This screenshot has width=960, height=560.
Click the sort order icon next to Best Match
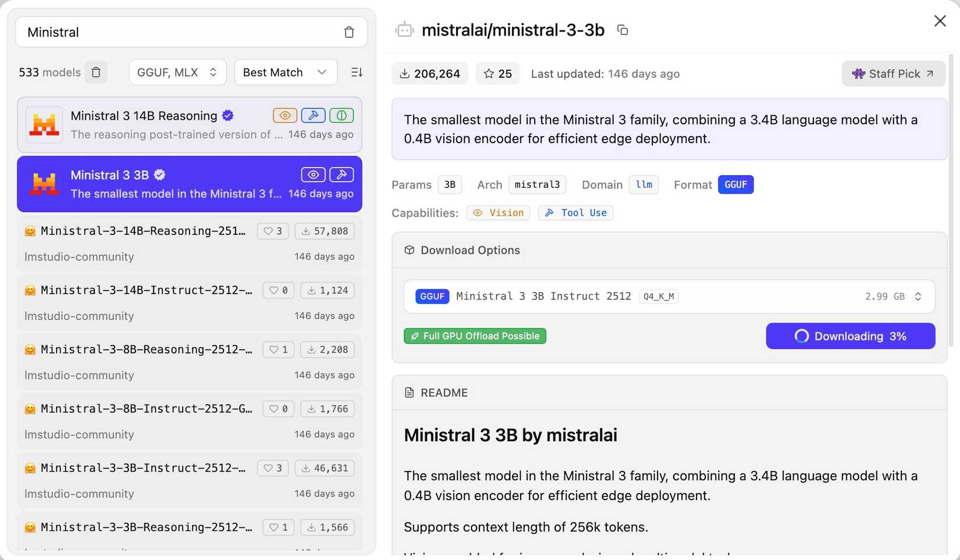[357, 72]
